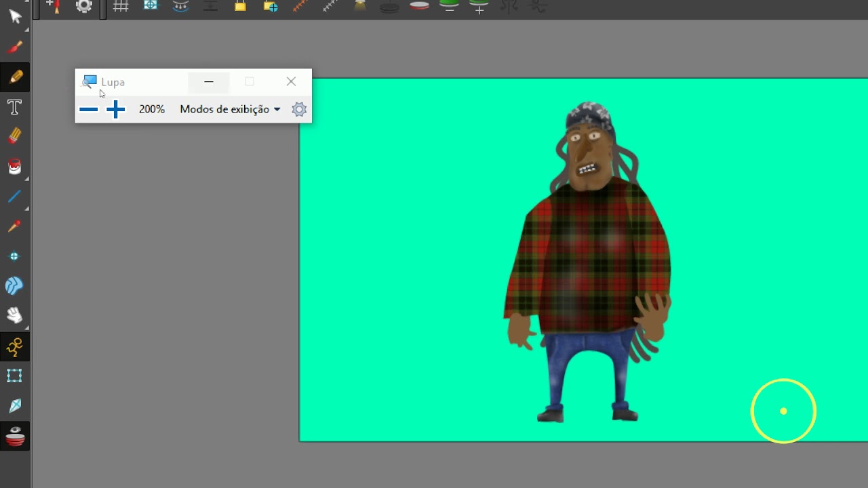This screenshot has height=488, width=868.
Task: Click the red marker add icon in top toolbar
Action: coord(54,7)
